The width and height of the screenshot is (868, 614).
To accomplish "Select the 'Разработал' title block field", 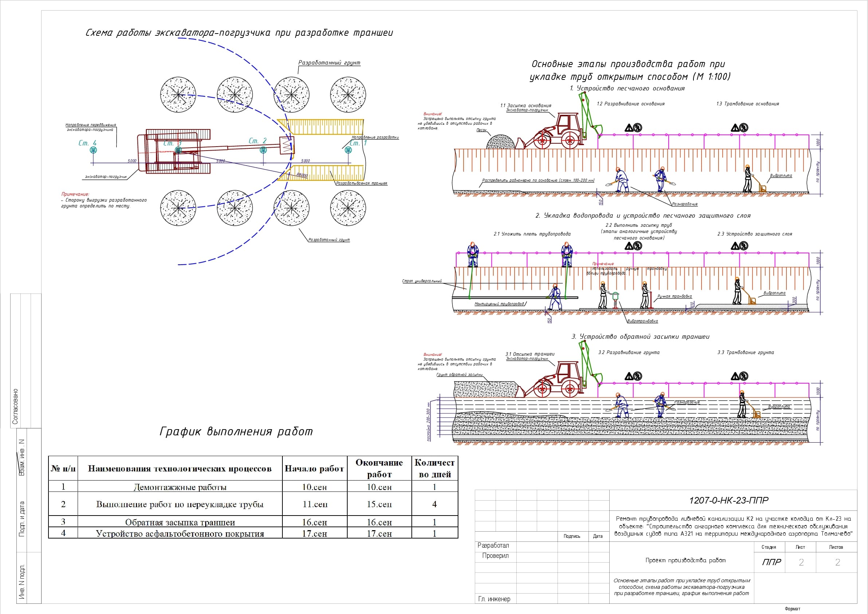I will 493,545.
